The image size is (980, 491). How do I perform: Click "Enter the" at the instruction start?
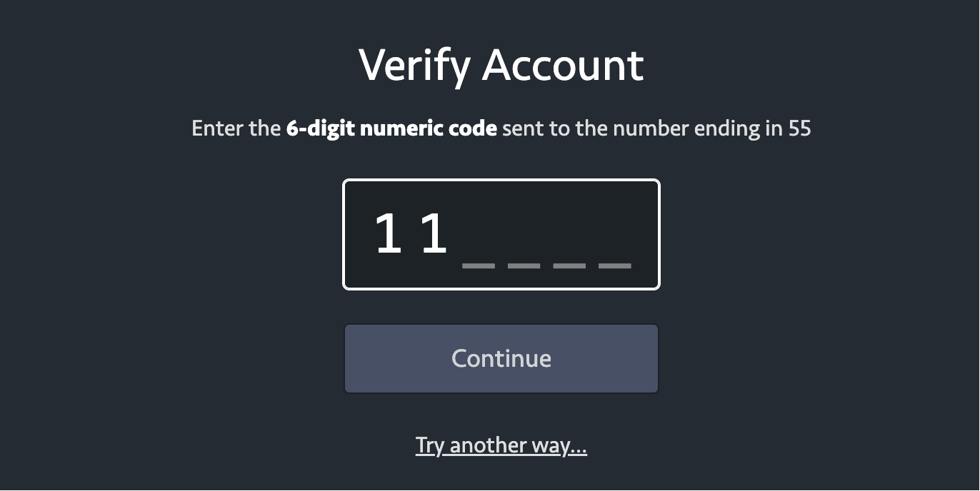(236, 129)
